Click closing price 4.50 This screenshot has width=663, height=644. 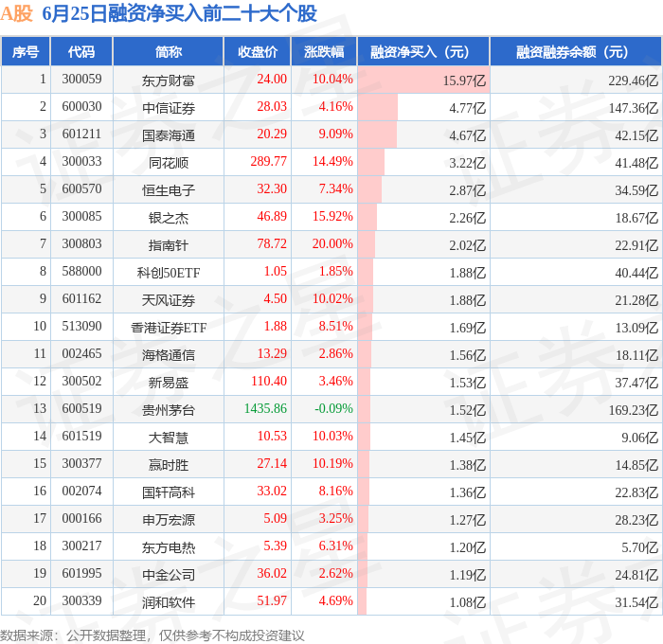point(276,299)
